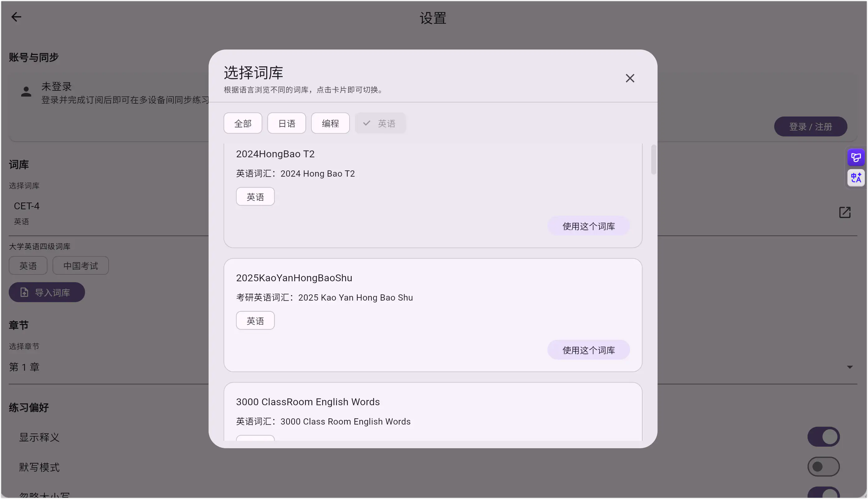Use the 2024HongBao T2 wordbook
The image size is (868, 499).
[589, 226]
